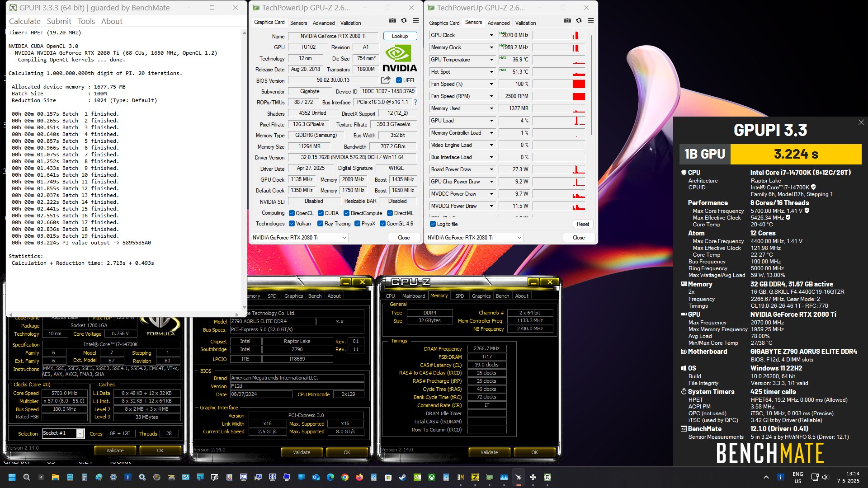
Task: Open Xbox app from taskbar
Action: (432, 477)
